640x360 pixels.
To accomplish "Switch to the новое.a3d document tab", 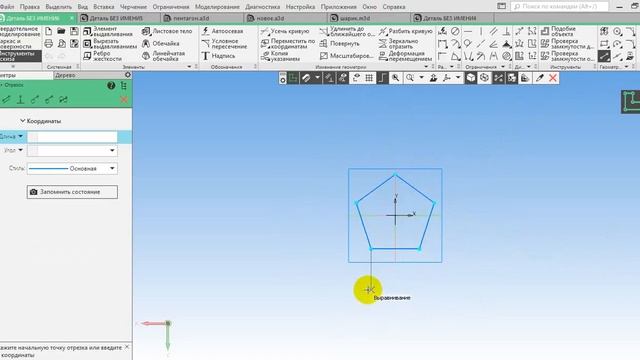I will click(286, 18).
